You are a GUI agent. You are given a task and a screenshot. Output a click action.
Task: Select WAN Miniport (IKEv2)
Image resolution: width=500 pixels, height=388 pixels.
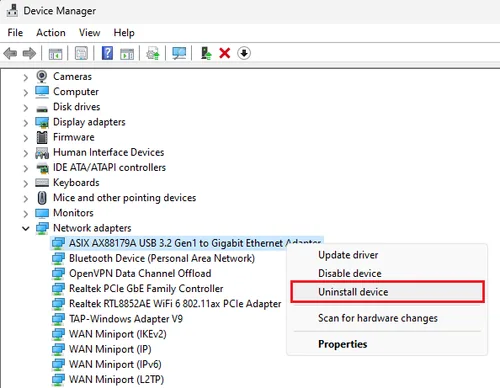point(118,334)
